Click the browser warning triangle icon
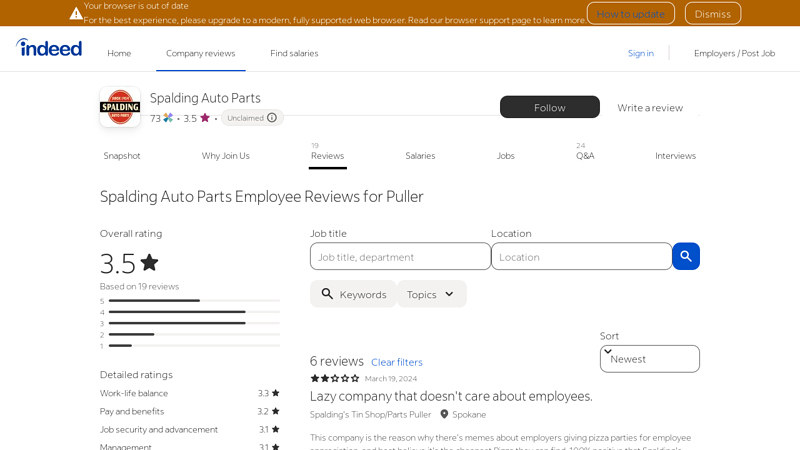 tap(76, 14)
